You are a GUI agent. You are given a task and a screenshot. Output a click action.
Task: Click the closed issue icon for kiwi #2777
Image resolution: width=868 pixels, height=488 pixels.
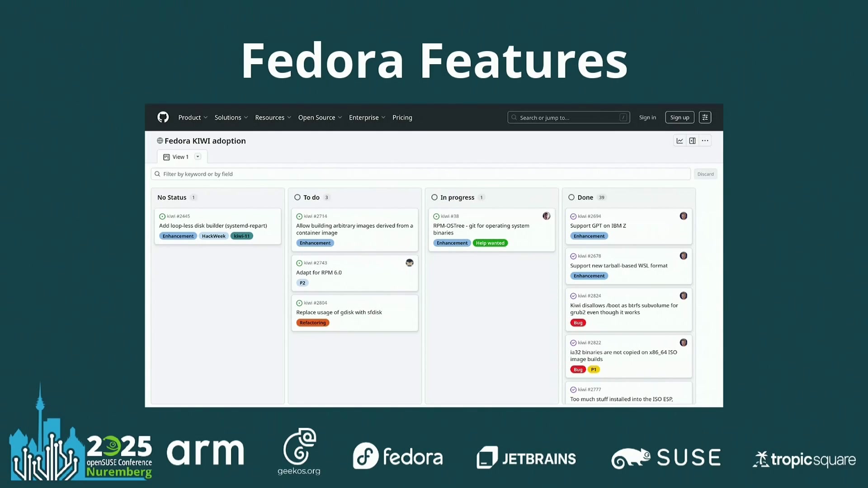pyautogui.click(x=573, y=389)
